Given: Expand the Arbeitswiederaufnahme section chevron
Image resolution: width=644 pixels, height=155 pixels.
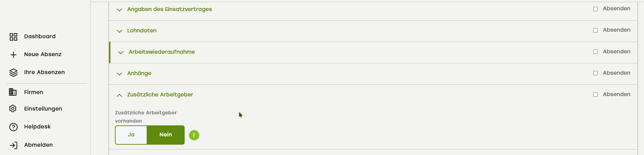Looking at the screenshot, I should [x=121, y=52].
